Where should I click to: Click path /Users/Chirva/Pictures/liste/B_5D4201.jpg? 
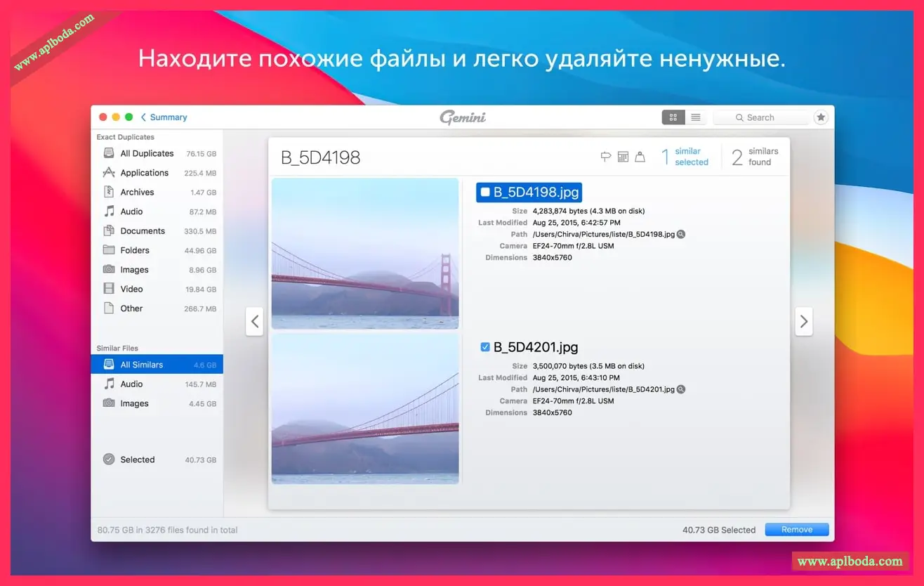click(603, 389)
